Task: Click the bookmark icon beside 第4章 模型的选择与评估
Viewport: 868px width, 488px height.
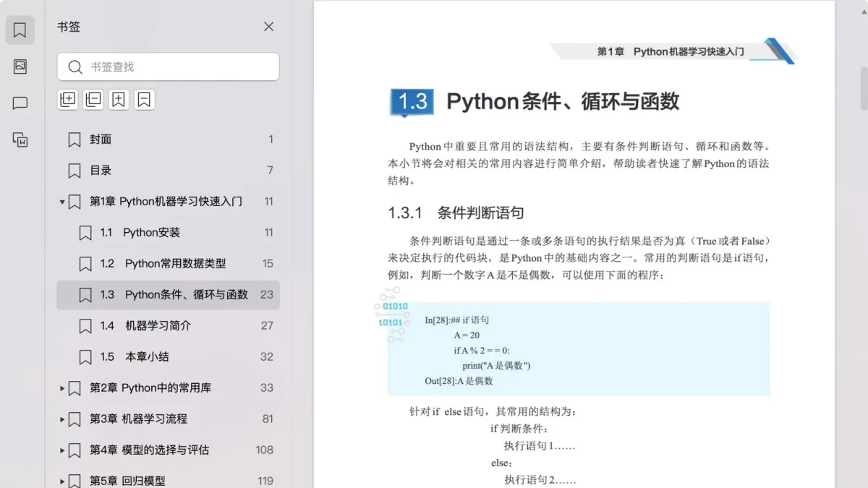Action: pyautogui.click(x=75, y=450)
